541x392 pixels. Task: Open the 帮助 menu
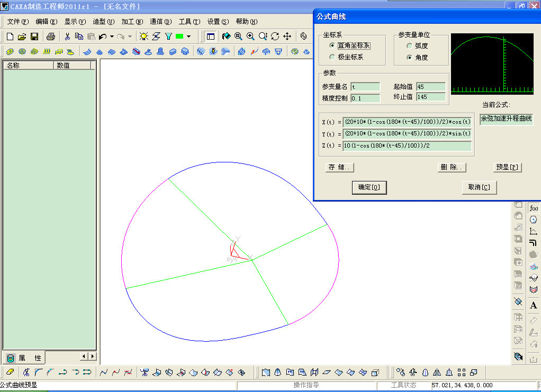tap(247, 21)
